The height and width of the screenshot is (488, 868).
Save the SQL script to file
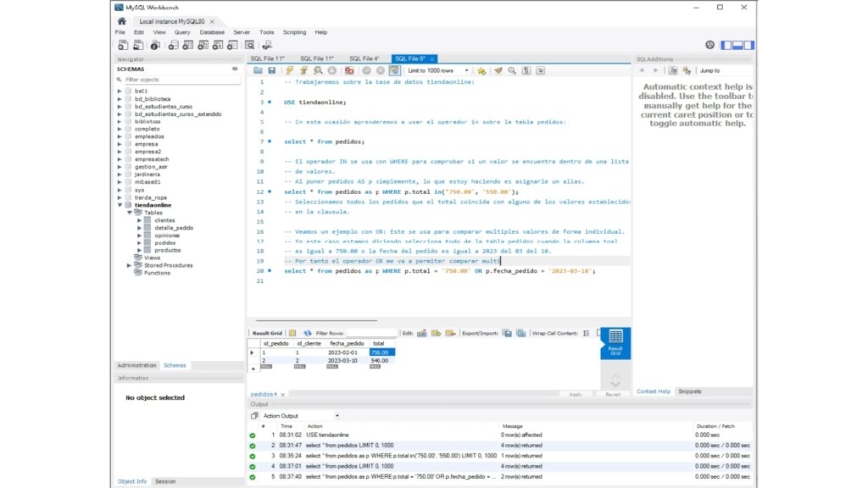(x=272, y=71)
